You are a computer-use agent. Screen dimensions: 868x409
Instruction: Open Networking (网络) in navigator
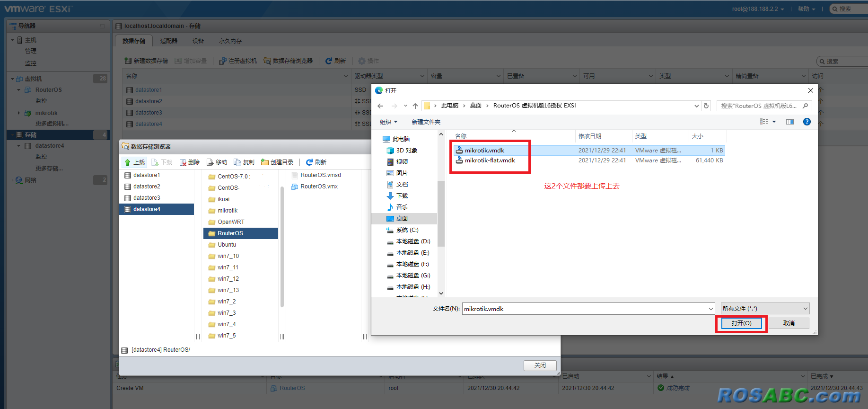point(31,180)
